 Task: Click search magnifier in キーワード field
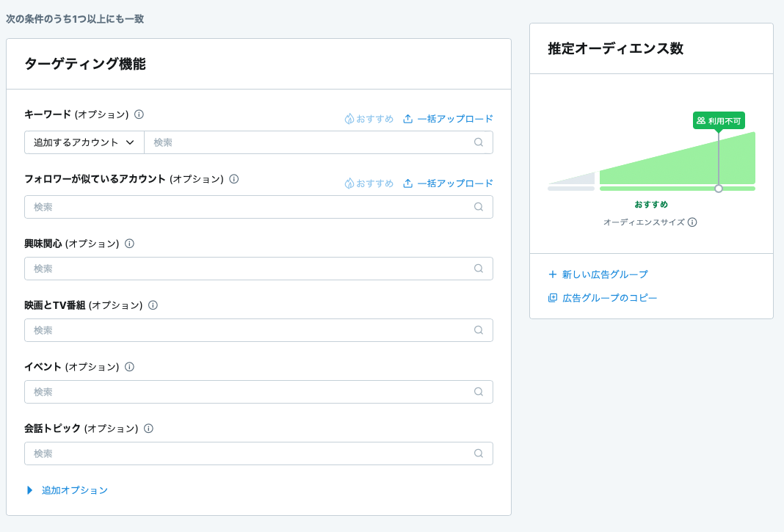point(479,142)
